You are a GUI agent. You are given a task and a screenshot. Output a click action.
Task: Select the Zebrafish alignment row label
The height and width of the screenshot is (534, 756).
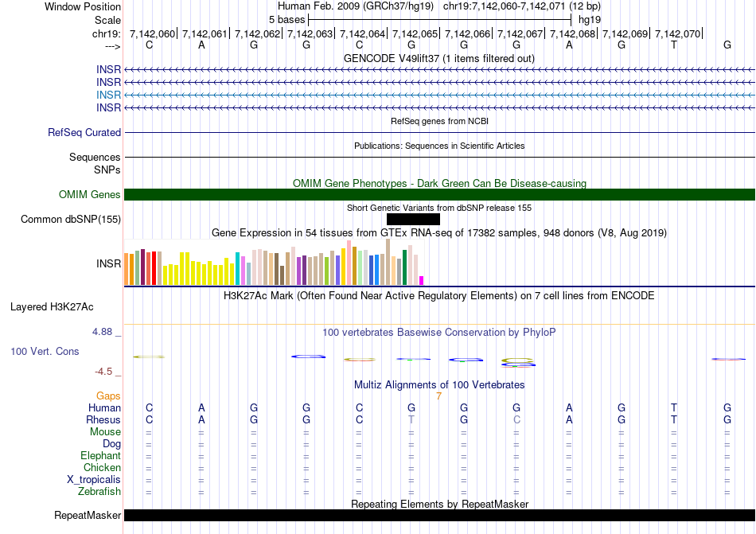coord(99,492)
